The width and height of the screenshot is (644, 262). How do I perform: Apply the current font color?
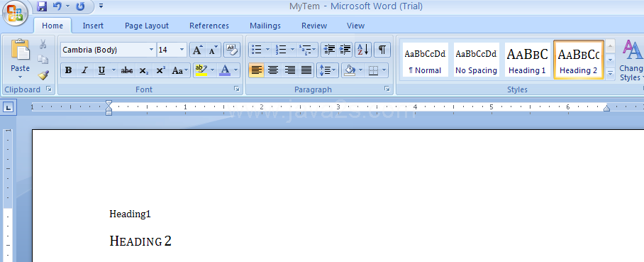point(225,70)
